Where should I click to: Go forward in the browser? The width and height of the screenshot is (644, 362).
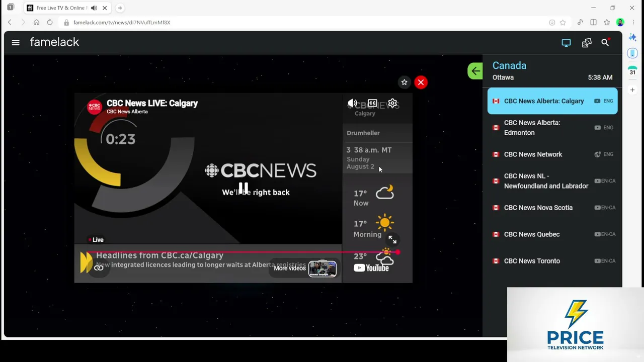click(x=23, y=22)
